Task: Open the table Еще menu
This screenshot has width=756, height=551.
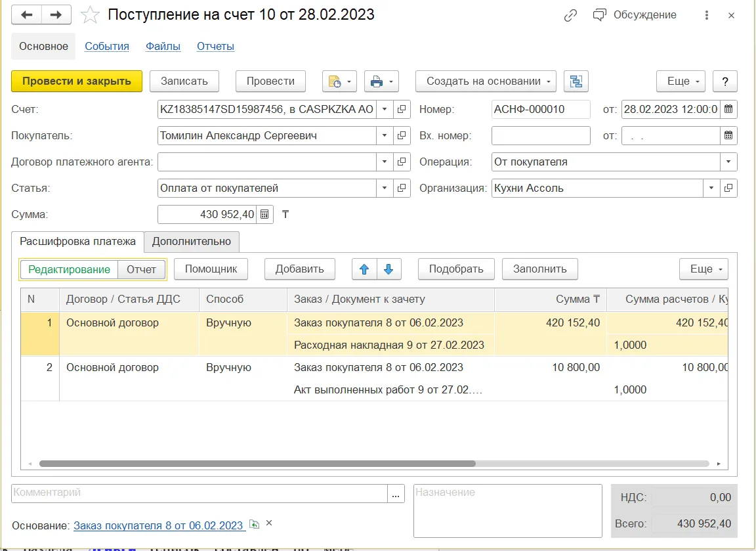Action: [704, 269]
